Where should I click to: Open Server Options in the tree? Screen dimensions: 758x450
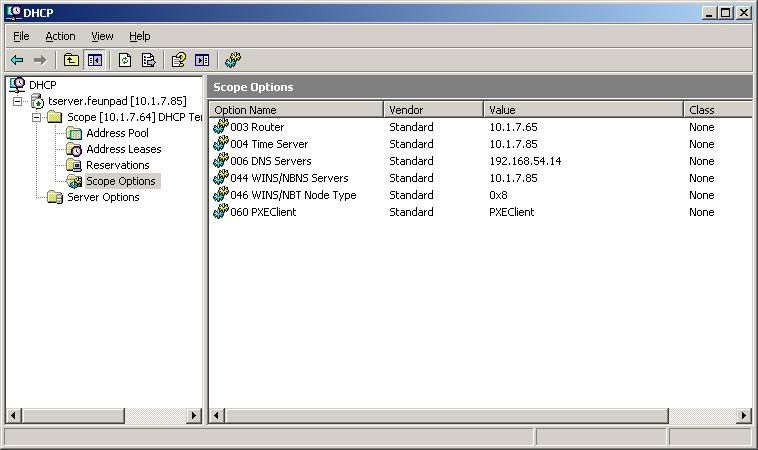click(x=103, y=197)
